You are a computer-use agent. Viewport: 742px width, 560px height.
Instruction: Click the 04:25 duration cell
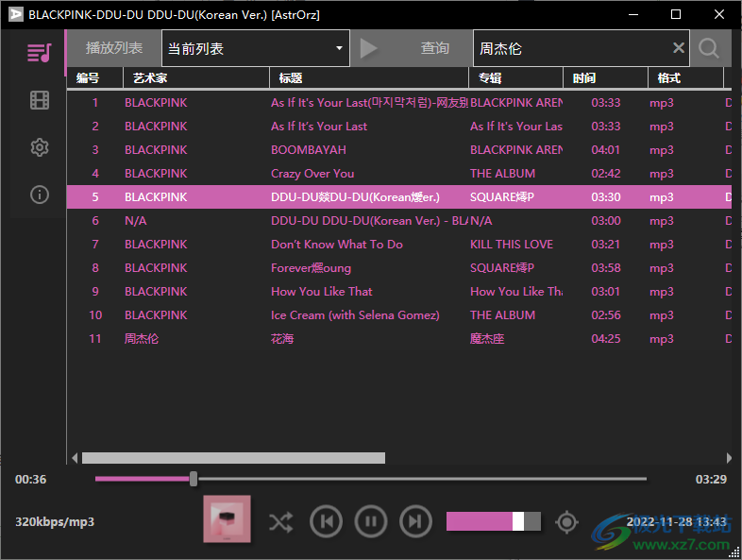[605, 339]
